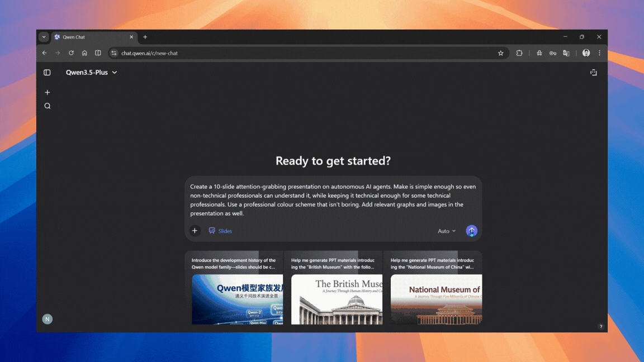
Task: Add attachment with the plus button in prompt box
Action: coord(195,231)
